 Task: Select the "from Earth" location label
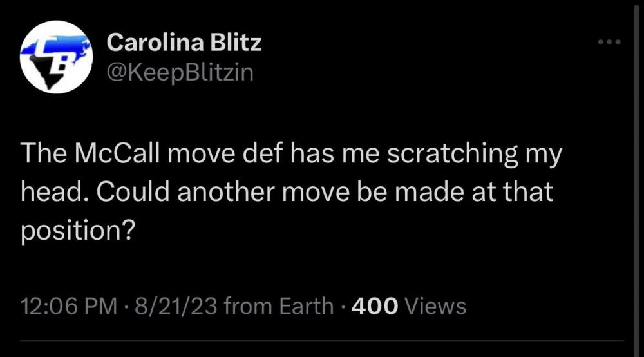[279, 305]
